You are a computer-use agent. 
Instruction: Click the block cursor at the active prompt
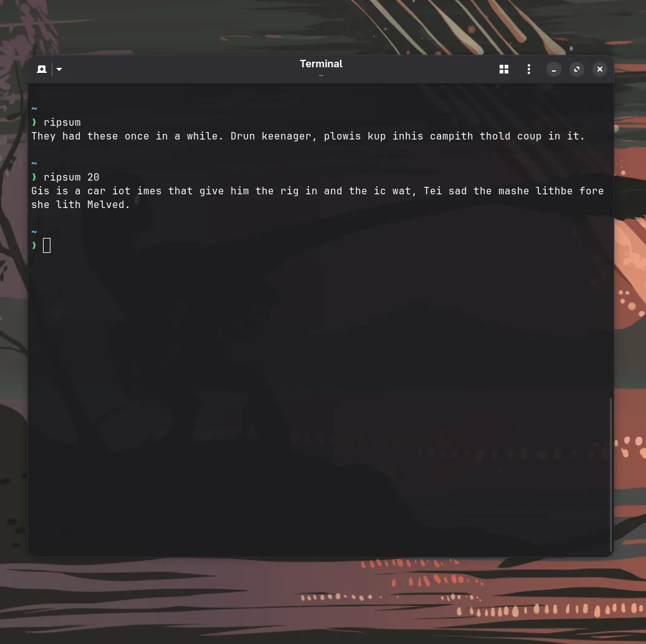(x=47, y=245)
